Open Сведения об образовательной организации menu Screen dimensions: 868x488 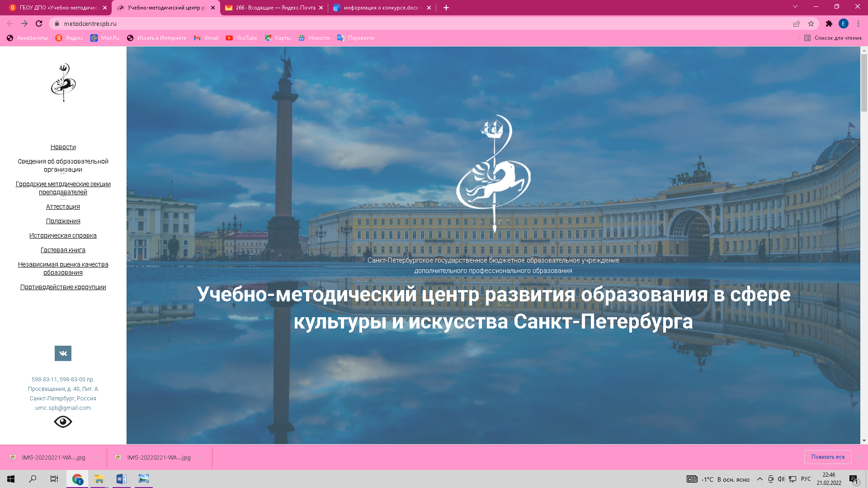pyautogui.click(x=63, y=165)
